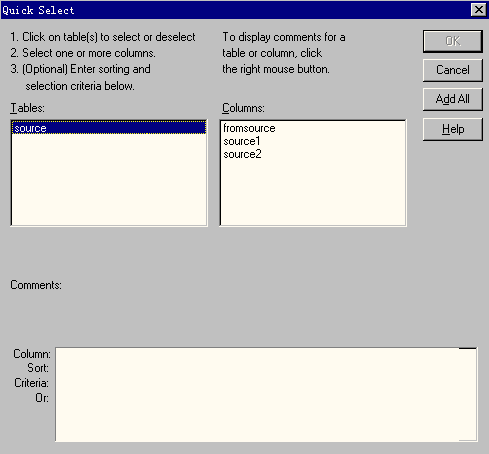The width and height of the screenshot is (489, 454).
Task: Click the Columns label
Action: [243, 108]
